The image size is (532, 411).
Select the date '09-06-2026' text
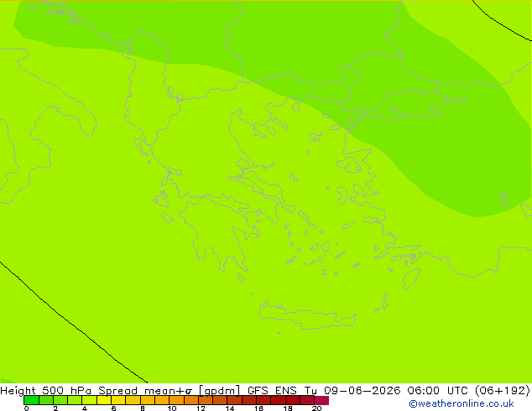362,390
